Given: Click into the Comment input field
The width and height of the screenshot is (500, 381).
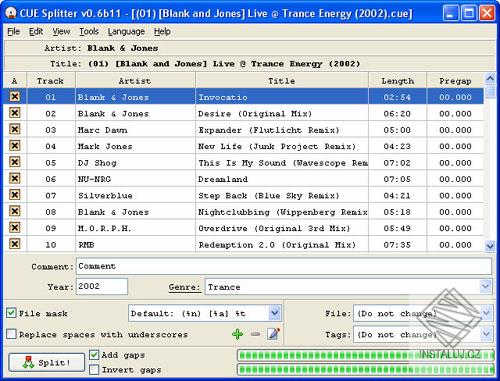Looking at the screenshot, I should 284,266.
